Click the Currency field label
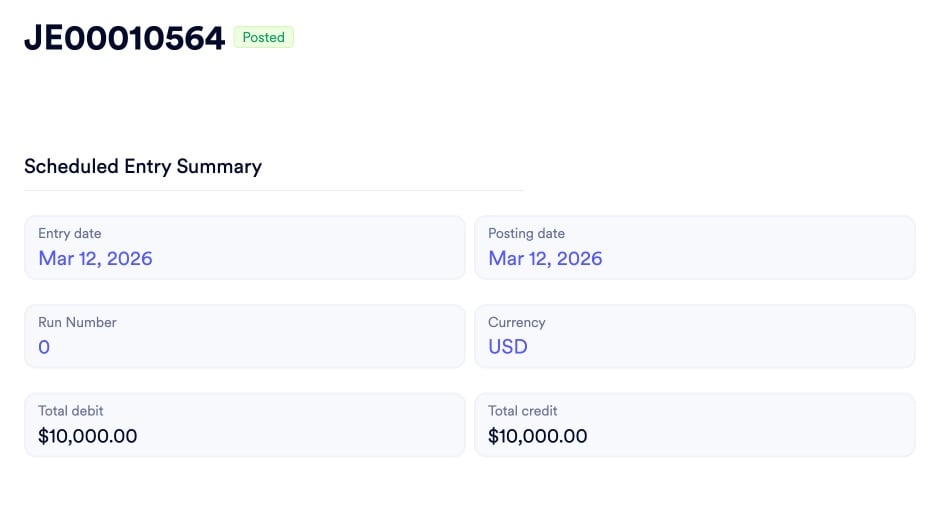This screenshot has height=520, width=929. [x=516, y=322]
